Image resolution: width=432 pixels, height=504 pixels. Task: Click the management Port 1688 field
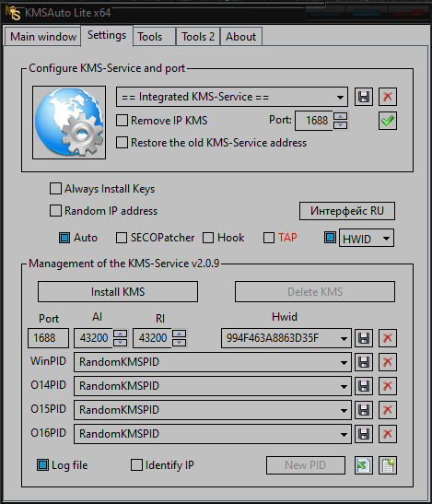(48, 338)
